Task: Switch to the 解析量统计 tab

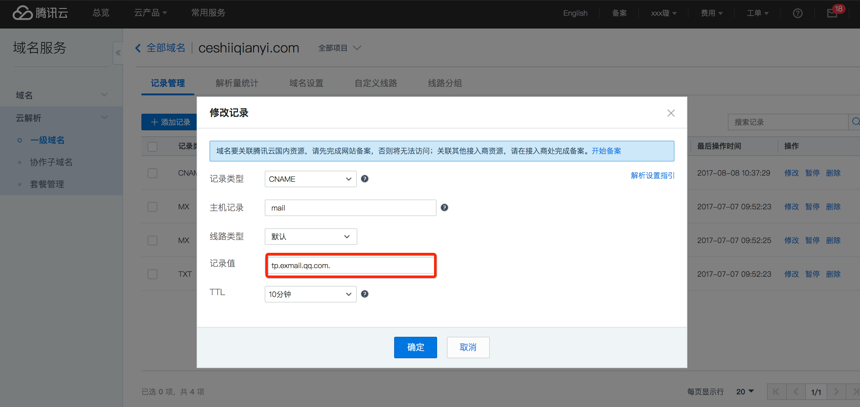Action: point(237,83)
